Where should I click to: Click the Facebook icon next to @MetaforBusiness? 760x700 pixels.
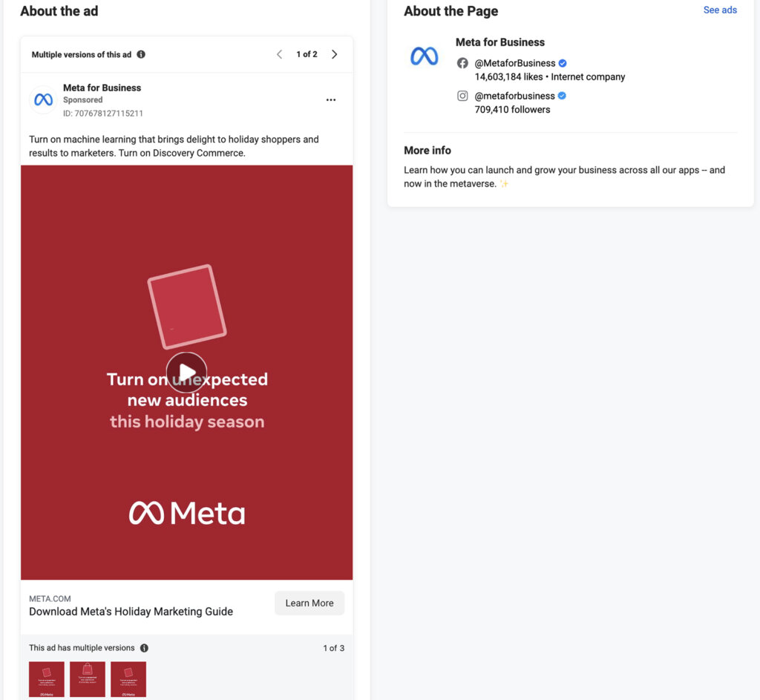click(462, 63)
